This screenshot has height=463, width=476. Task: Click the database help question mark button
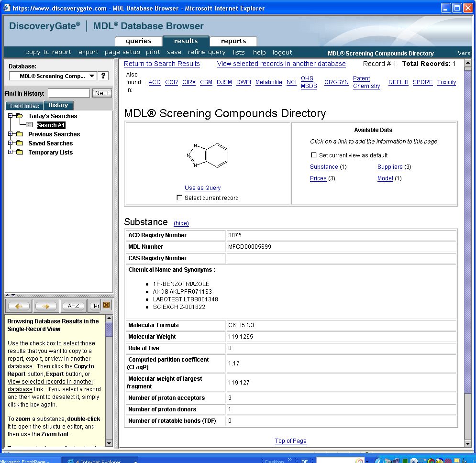[103, 76]
